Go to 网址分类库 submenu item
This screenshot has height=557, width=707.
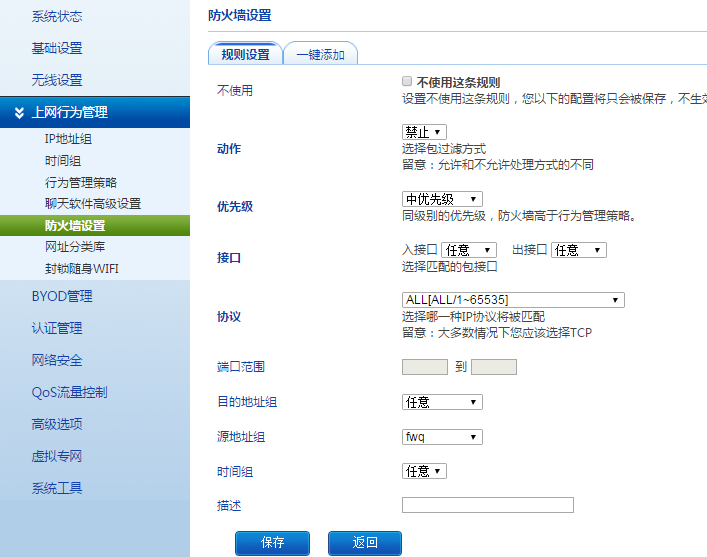click(75, 247)
